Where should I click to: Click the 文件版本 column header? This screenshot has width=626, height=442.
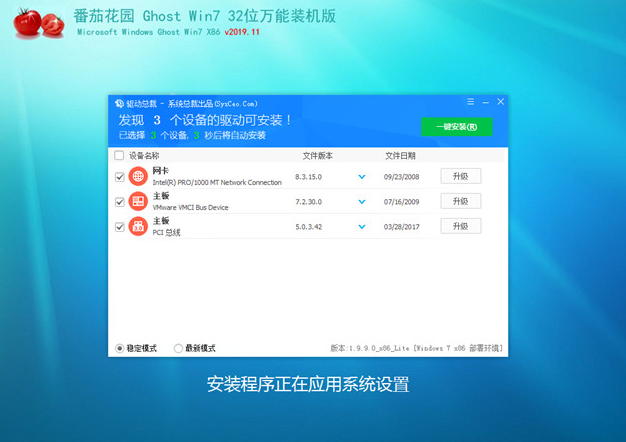[317, 156]
